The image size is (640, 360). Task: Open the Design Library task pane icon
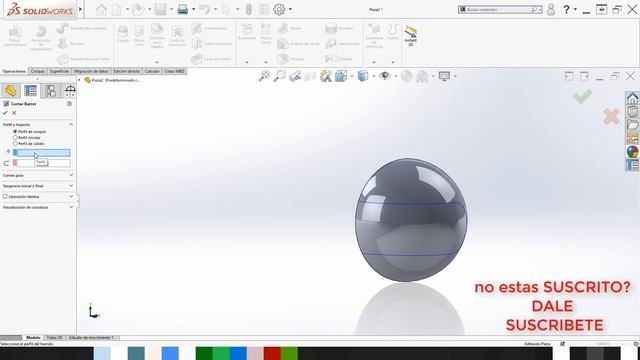coord(632,111)
